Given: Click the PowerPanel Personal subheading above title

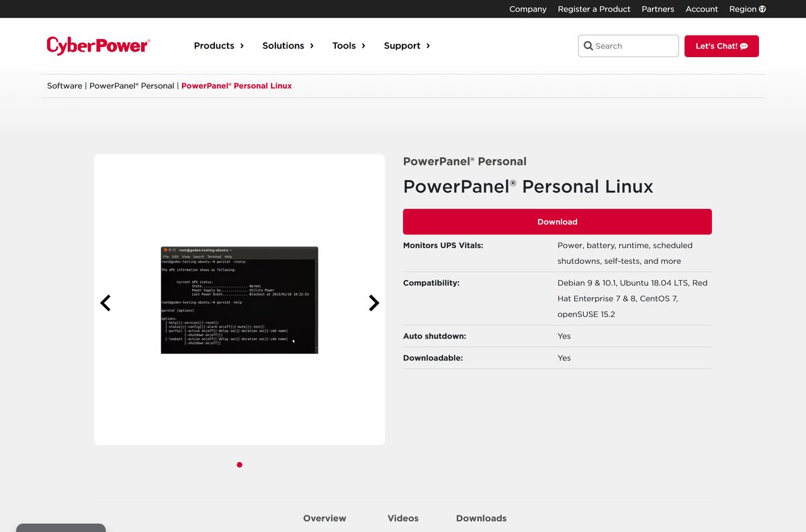Looking at the screenshot, I should tap(465, 161).
